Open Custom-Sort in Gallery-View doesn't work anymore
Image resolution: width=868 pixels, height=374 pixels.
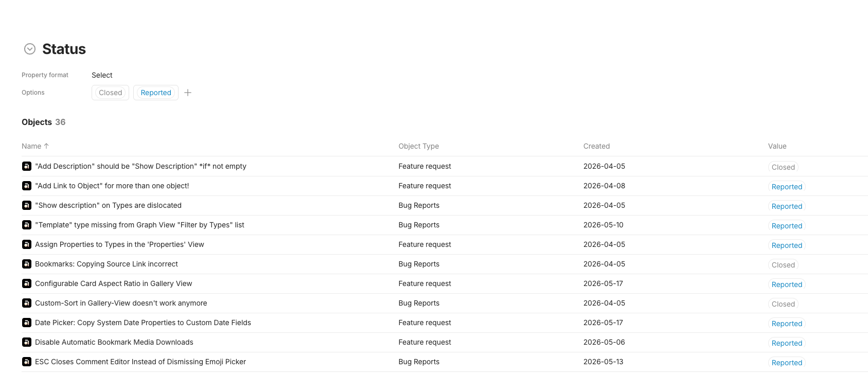pyautogui.click(x=121, y=303)
